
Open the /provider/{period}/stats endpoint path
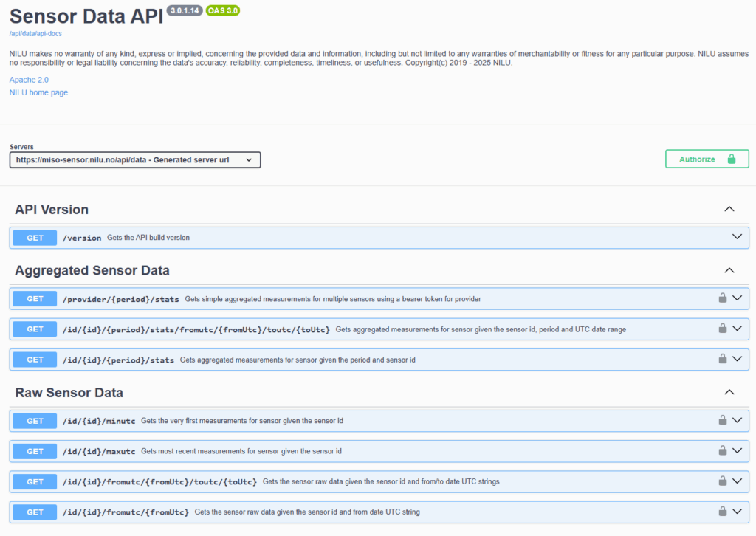click(121, 299)
